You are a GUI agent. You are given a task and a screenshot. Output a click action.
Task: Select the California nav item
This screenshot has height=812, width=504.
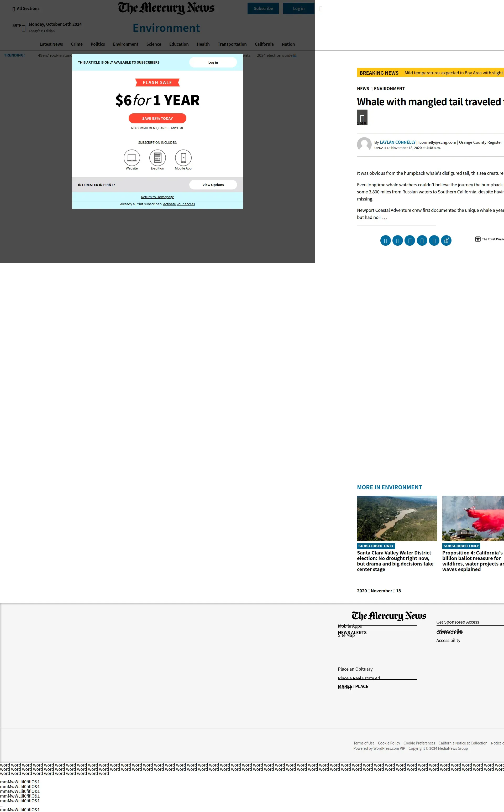[x=264, y=44]
